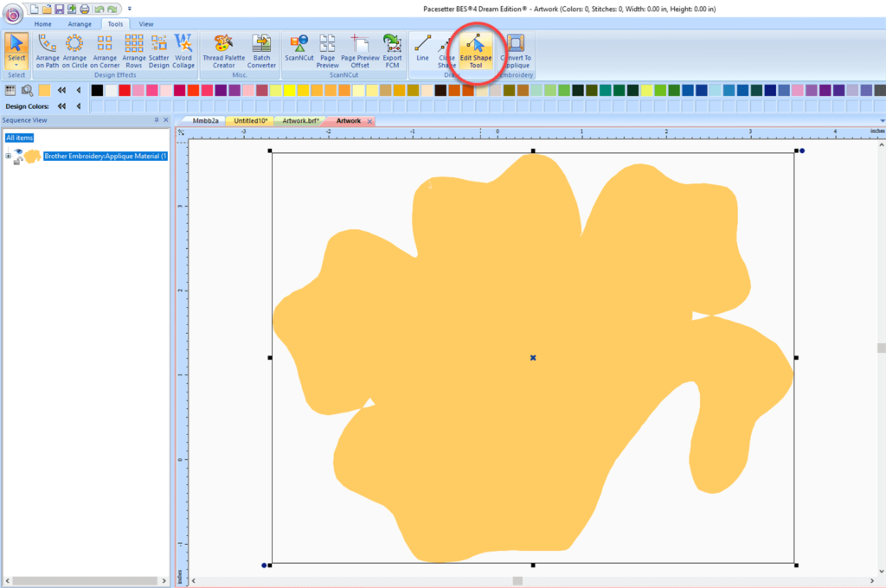
Task: Click the Arrange on Circle icon
Action: [74, 48]
